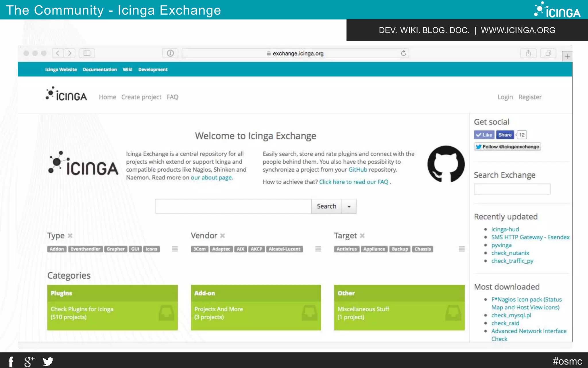Select the Adaptec vendor tag
The image size is (588, 368).
(221, 249)
